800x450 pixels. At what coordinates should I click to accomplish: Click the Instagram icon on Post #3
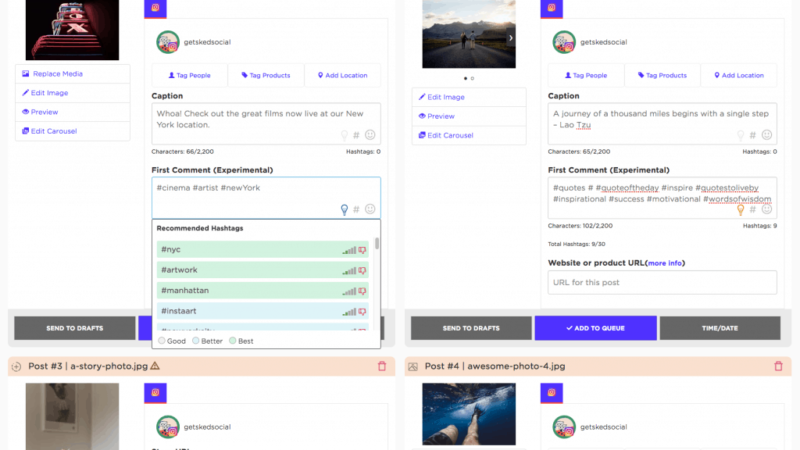[x=155, y=393]
